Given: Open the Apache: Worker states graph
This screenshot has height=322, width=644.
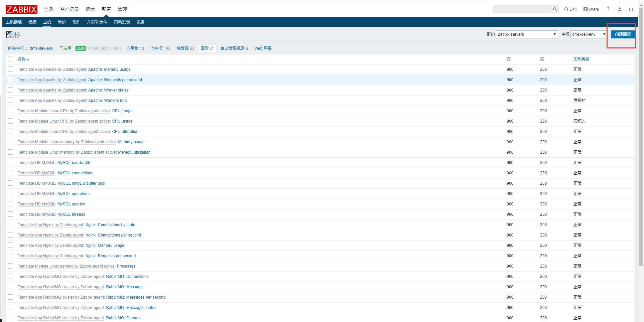Looking at the screenshot, I should coord(108,90).
